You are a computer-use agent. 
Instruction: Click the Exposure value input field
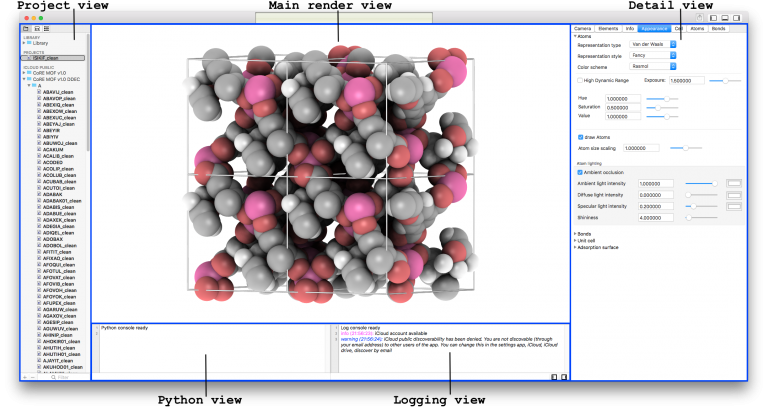tap(686, 79)
